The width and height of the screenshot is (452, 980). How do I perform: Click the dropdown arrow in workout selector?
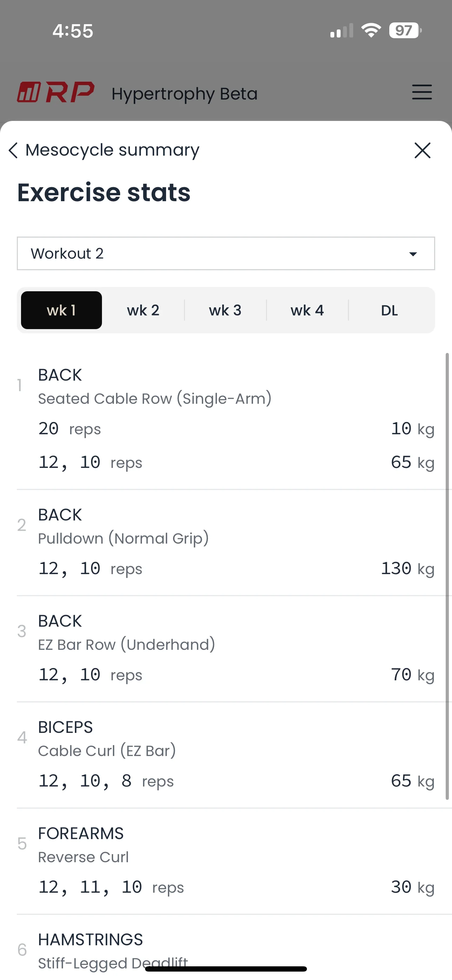click(x=413, y=254)
